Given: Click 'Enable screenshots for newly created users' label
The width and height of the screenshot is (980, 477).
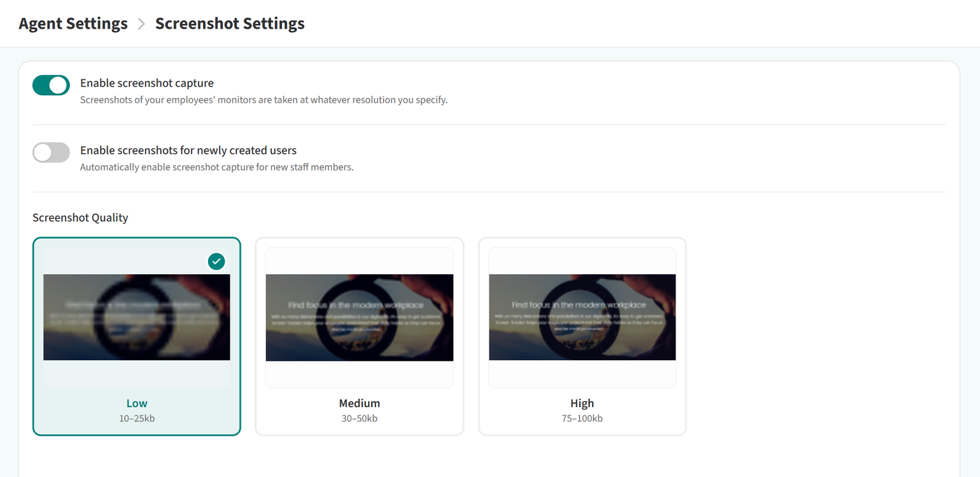Looking at the screenshot, I should 188,150.
